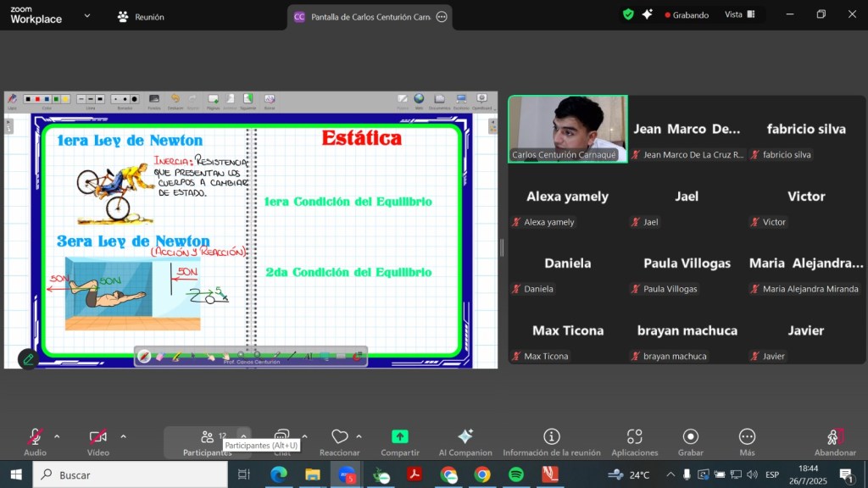Click the green Compartir screen share icon
868x488 pixels.
(x=399, y=436)
